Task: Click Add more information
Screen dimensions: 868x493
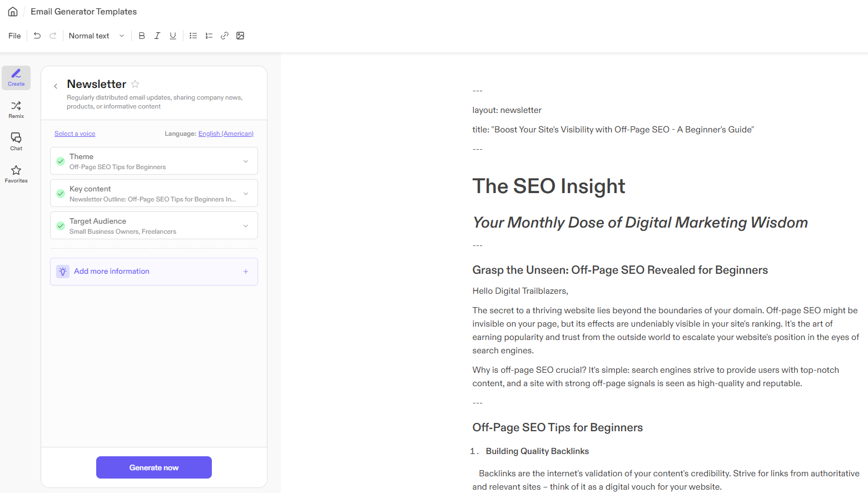Action: [111, 271]
